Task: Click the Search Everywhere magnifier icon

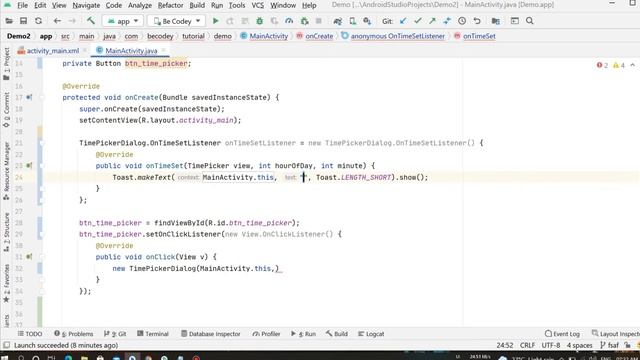Action: [529, 21]
